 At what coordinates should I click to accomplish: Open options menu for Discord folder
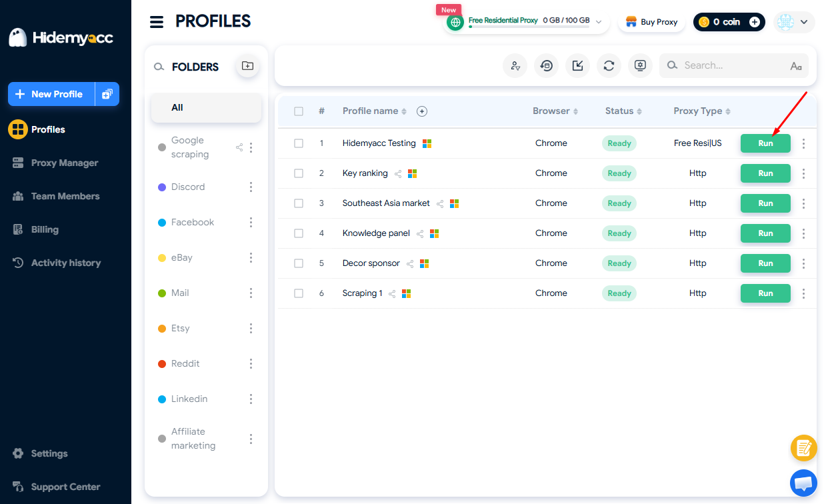pos(251,187)
